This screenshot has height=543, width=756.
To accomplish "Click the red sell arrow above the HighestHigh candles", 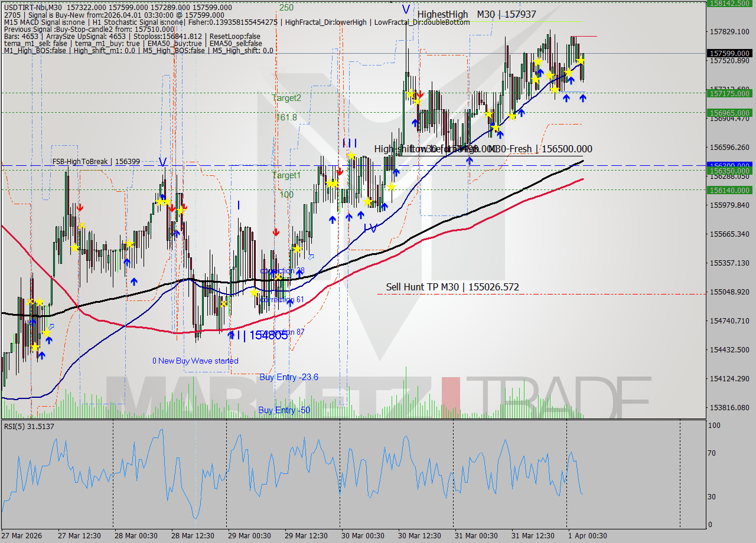I will click(x=421, y=93).
